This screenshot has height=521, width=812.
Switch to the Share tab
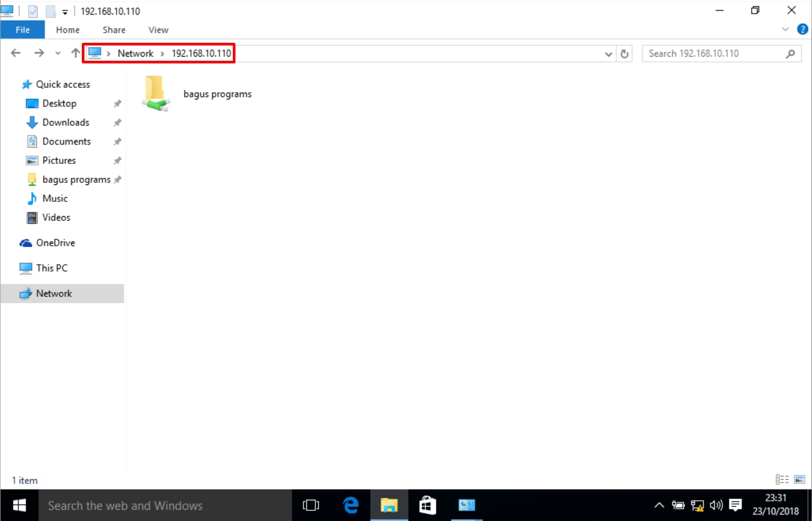pos(114,30)
